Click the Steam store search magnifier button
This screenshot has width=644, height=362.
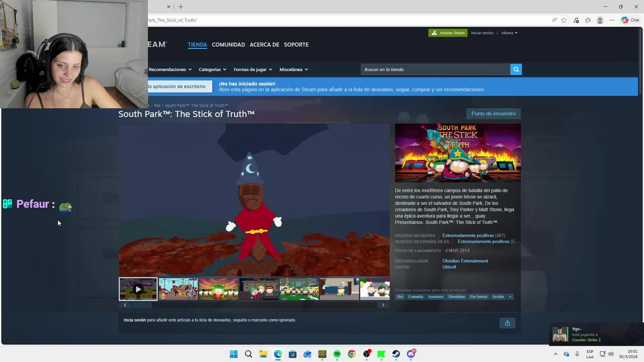[516, 69]
